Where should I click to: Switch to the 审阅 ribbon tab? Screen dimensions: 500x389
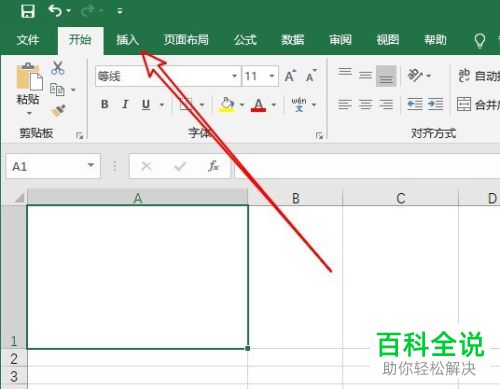(340, 40)
